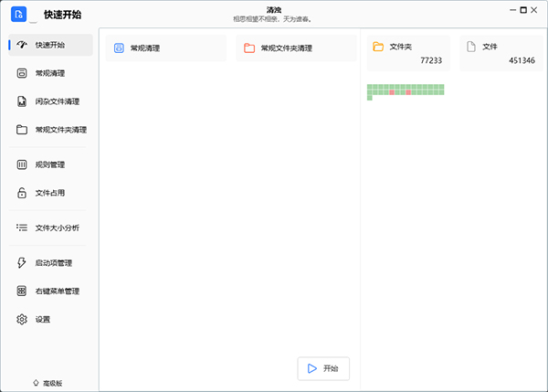548x392 pixels.
Task: Click the 文件占用 lock icon
Action: tap(22, 193)
